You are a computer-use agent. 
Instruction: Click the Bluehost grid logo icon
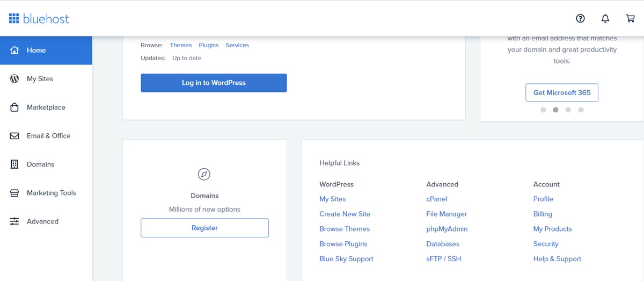(14, 19)
